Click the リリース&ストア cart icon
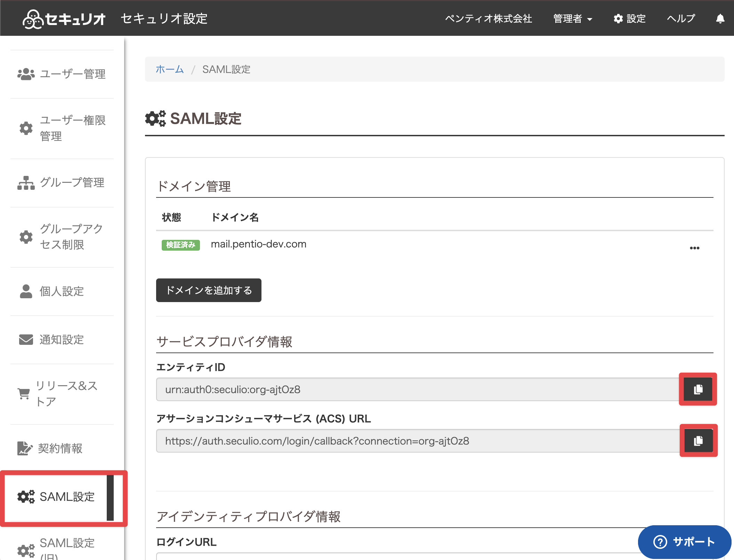 [24, 394]
